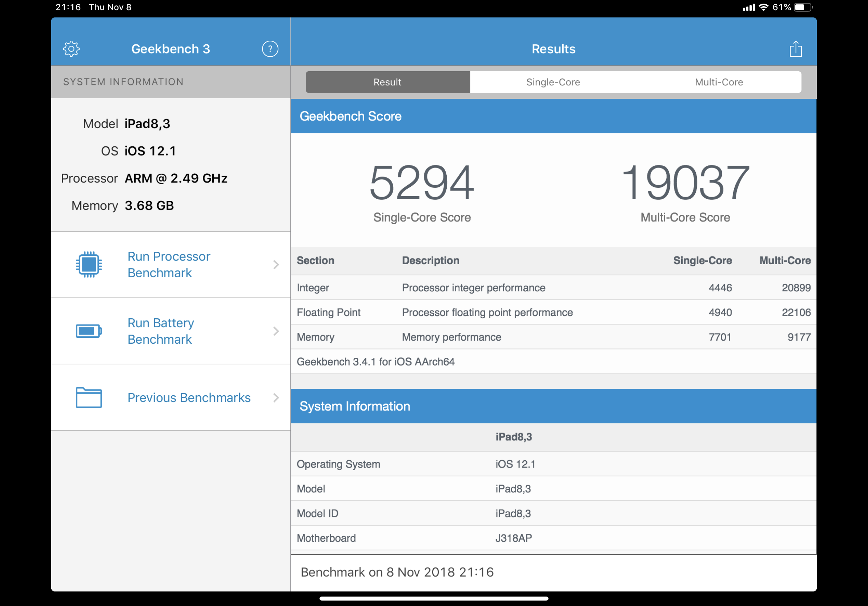Tap the battery indicator in status bar
Viewport: 868px width, 606px height.
pos(803,7)
